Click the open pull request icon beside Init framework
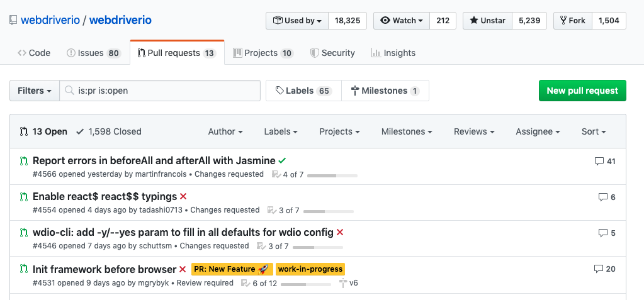Viewport: 644px width, 300px height. tap(24, 269)
